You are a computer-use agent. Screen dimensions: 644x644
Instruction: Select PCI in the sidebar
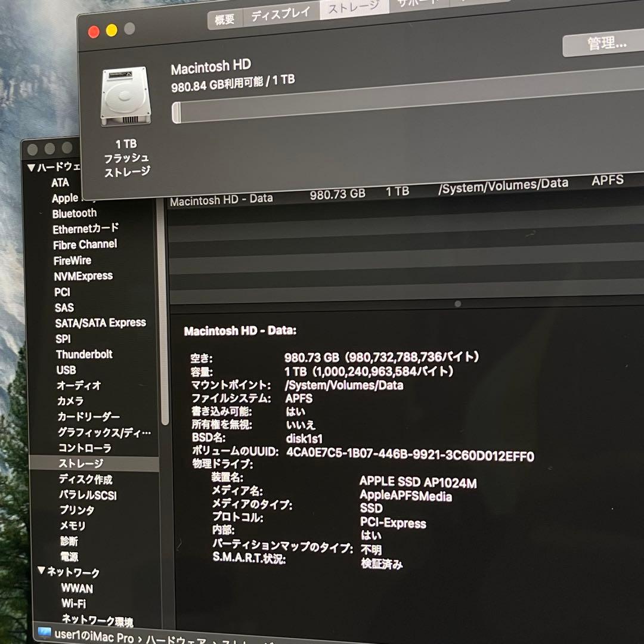point(62,292)
